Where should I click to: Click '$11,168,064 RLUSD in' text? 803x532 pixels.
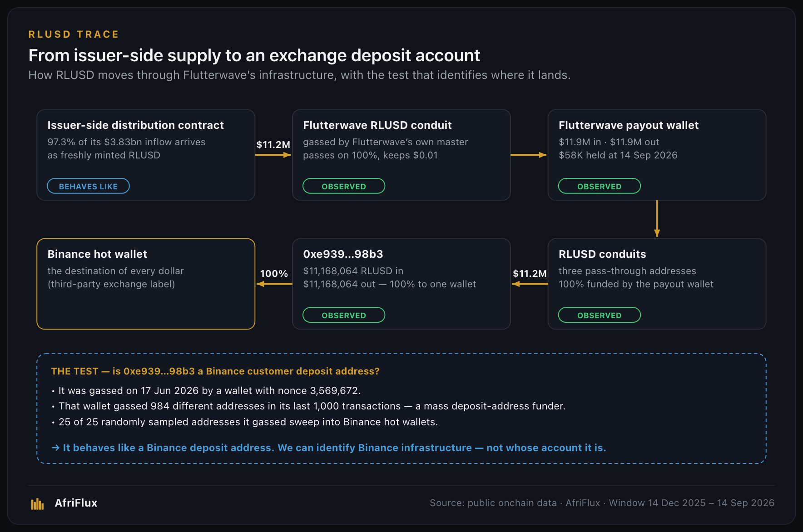[353, 271]
